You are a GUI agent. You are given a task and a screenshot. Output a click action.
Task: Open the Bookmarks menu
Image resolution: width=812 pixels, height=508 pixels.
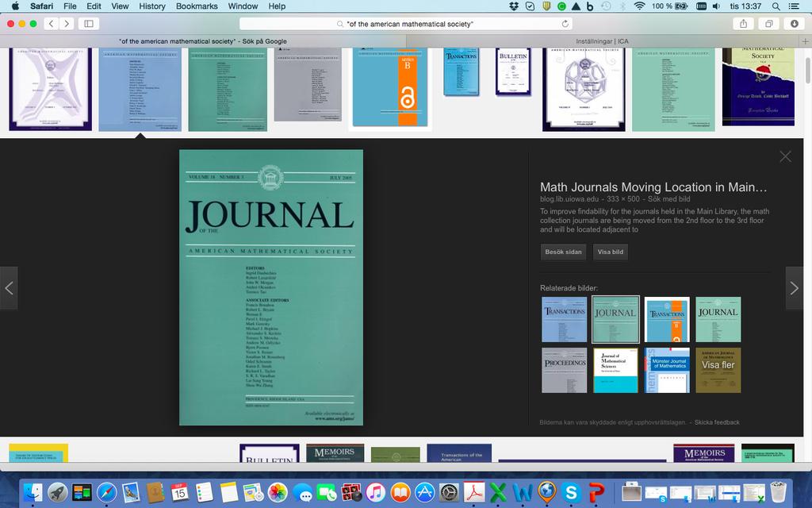[197, 6]
